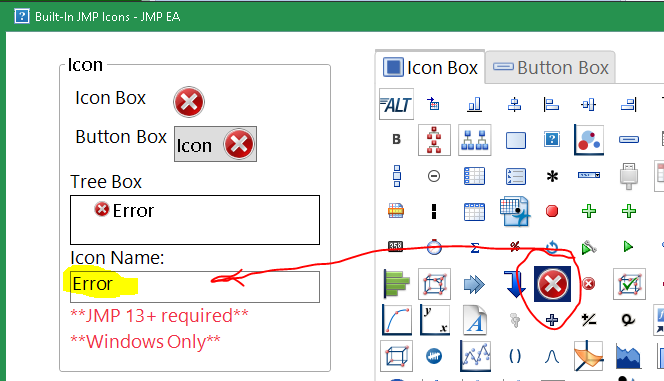Select the cube with green checkmark icon
This screenshot has width=664, height=381.
[629, 284]
